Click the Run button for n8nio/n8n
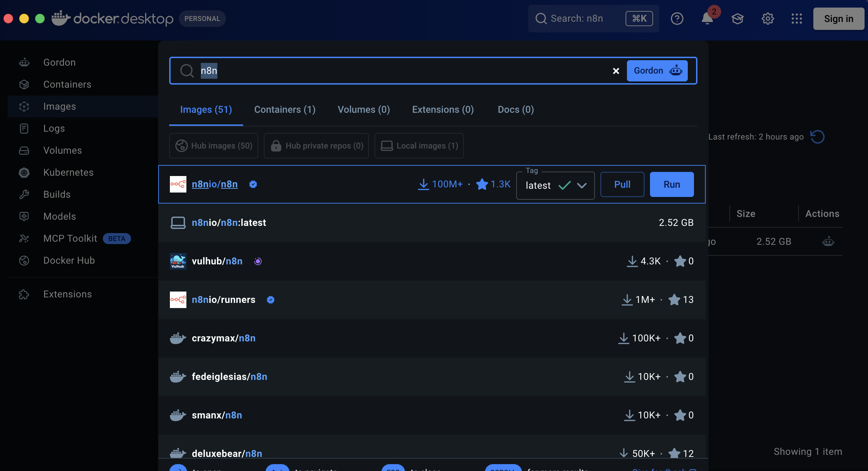 tap(672, 184)
